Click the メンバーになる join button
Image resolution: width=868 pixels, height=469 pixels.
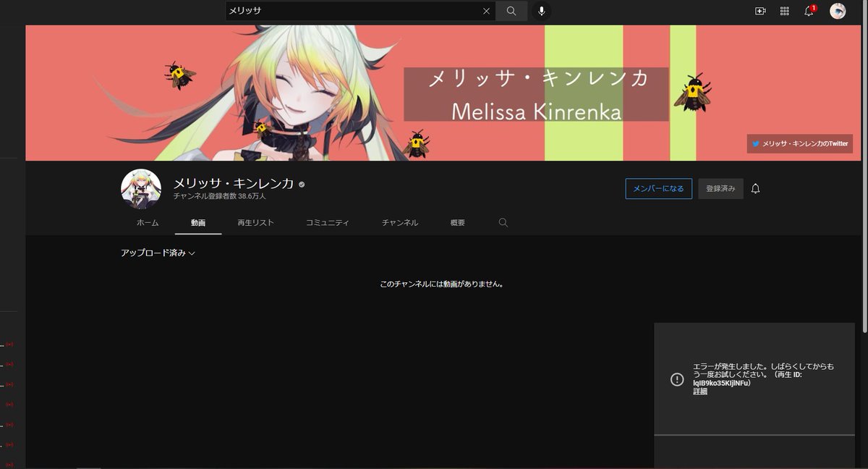point(658,188)
